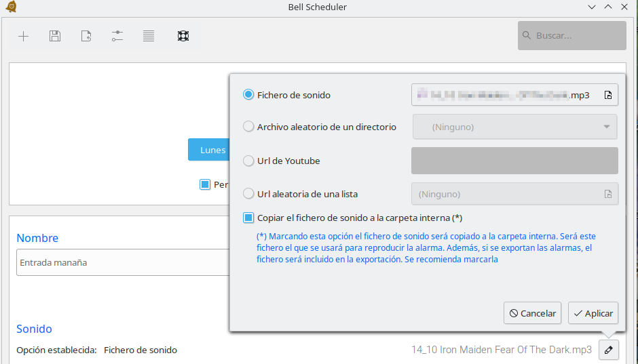Viewport: 638px width, 364px height.
Task: Choose 'Archivo aleatorio de un directorio' option
Action: pyautogui.click(x=248, y=127)
